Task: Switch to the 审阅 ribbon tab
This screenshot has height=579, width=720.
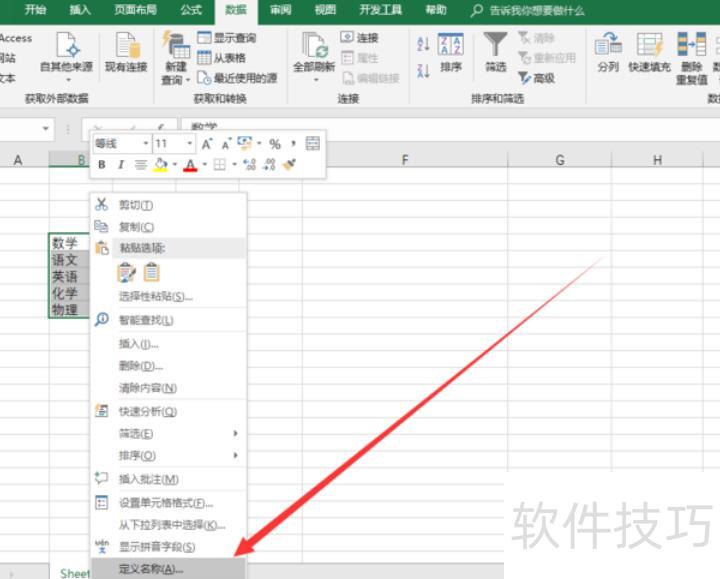Action: pyautogui.click(x=280, y=10)
